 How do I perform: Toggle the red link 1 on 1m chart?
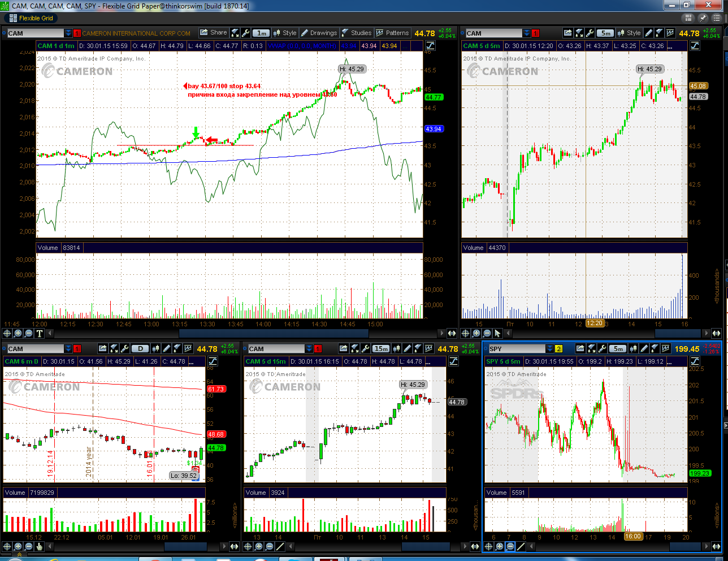77,33
